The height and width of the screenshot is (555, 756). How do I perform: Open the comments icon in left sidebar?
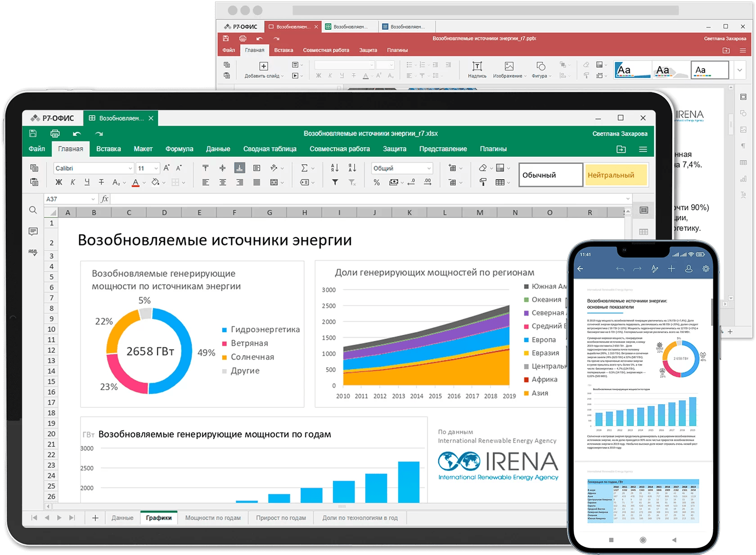click(33, 231)
